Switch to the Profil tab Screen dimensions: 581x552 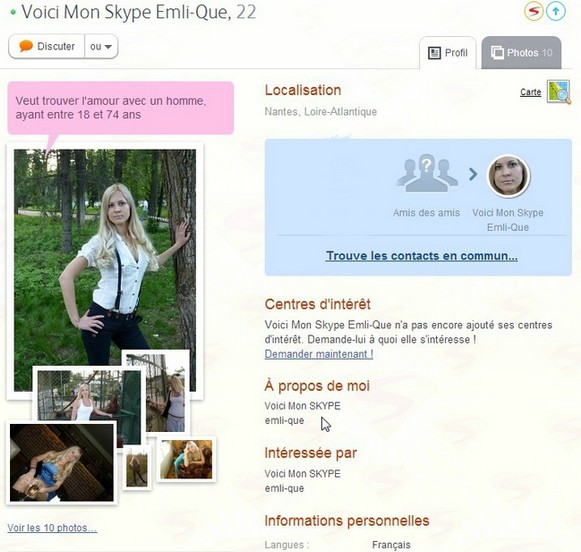coord(448,53)
